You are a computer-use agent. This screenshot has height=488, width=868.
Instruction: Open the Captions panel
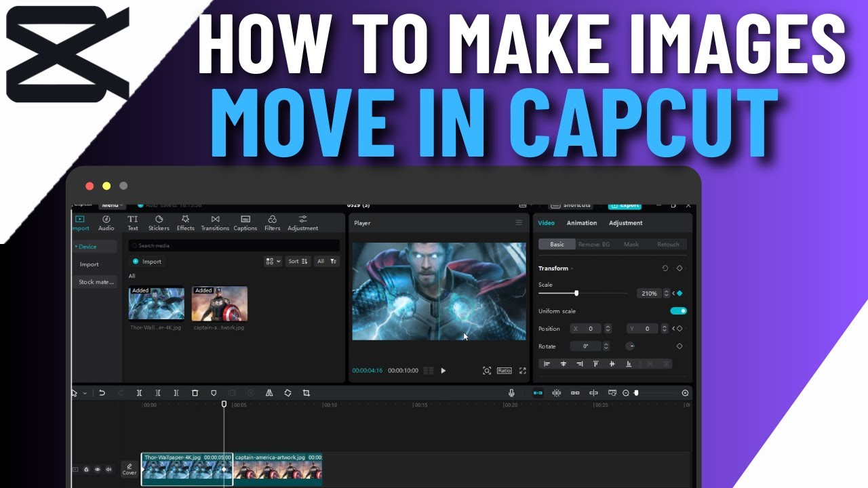(x=245, y=223)
